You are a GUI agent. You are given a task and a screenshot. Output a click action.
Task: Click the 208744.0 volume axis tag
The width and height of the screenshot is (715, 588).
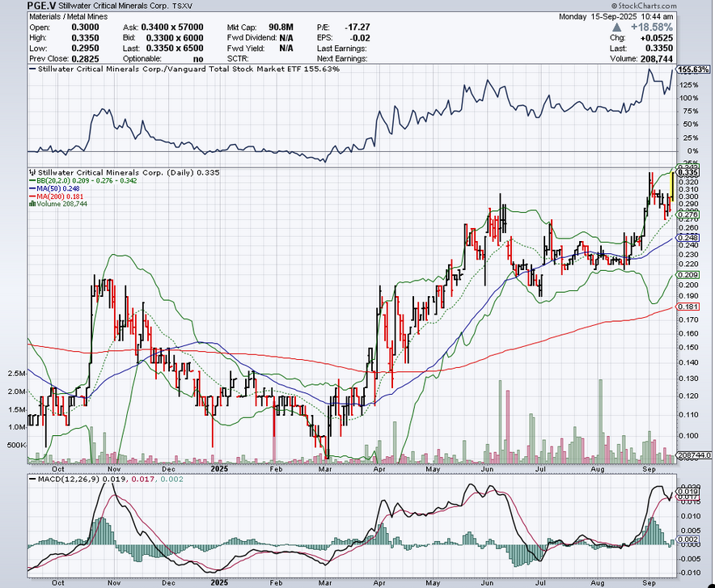tap(692, 457)
